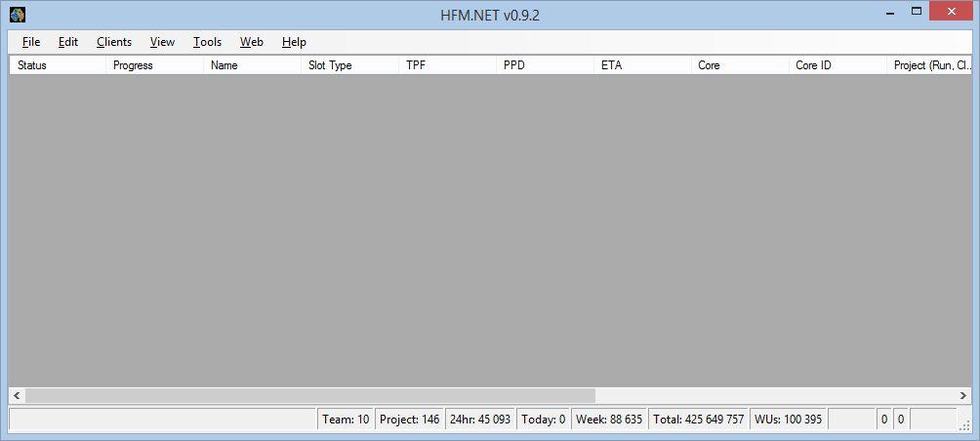The image size is (980, 441).
Task: Click the WUs: 100 395 status entry
Action: (x=788, y=420)
